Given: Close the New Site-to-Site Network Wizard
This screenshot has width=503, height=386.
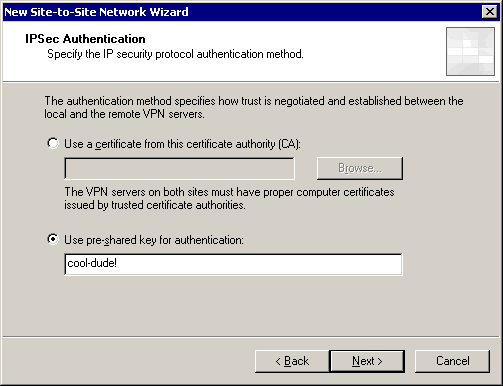Looking at the screenshot, I should (x=489, y=12).
